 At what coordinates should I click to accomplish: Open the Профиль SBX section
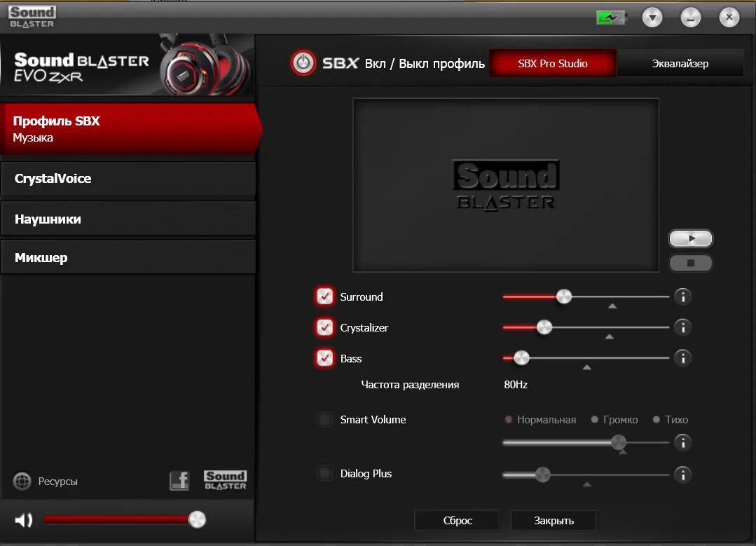131,129
